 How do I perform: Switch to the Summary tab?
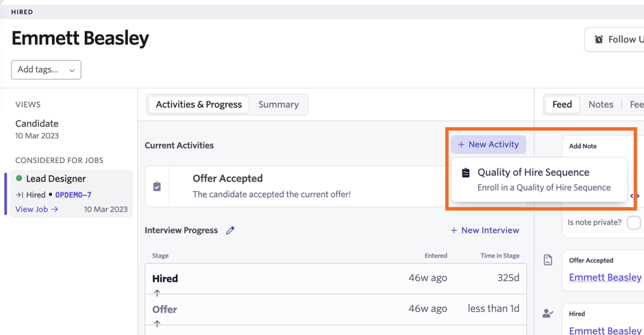click(278, 105)
